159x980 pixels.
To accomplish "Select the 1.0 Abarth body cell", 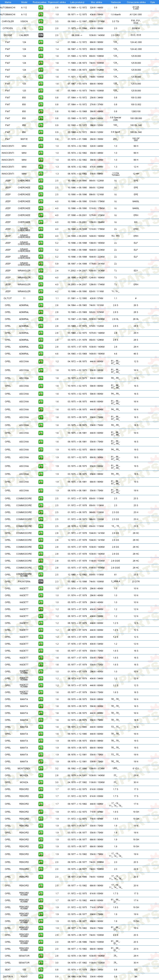I will click(x=116, y=14).
